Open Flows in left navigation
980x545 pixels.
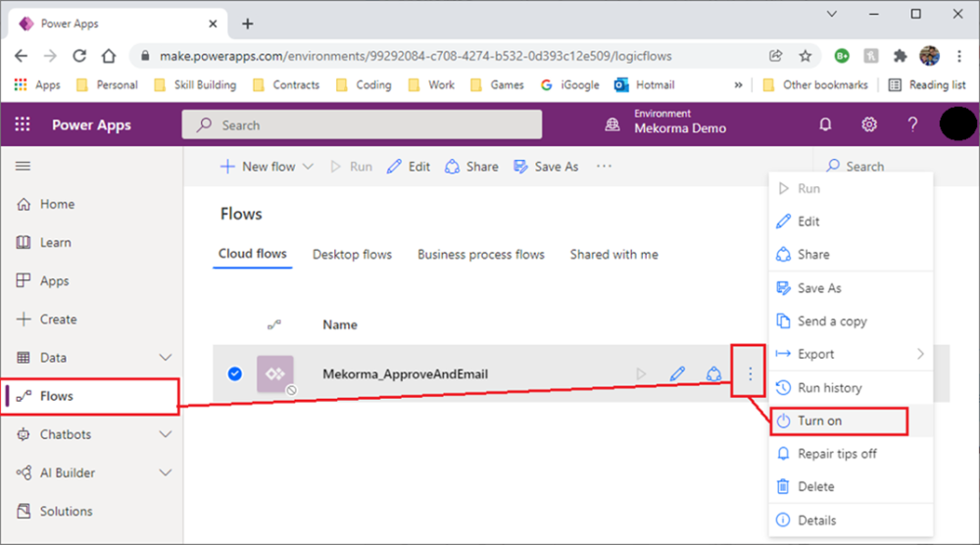click(91, 396)
